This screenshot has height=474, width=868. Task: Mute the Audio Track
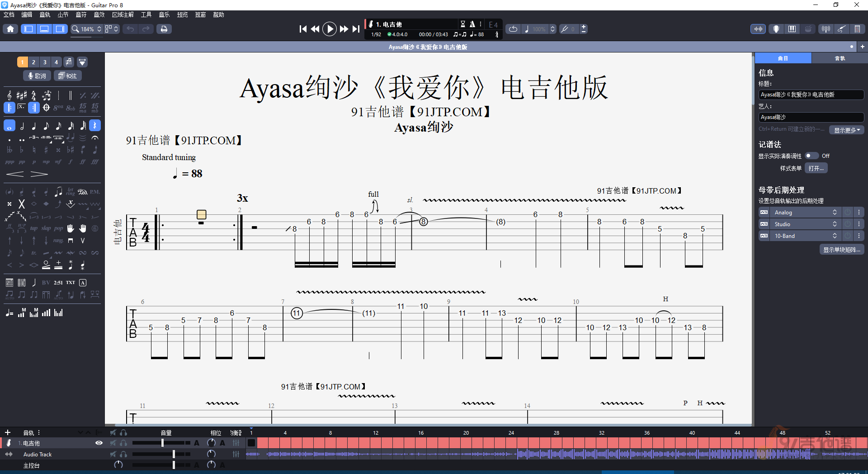tap(113, 454)
